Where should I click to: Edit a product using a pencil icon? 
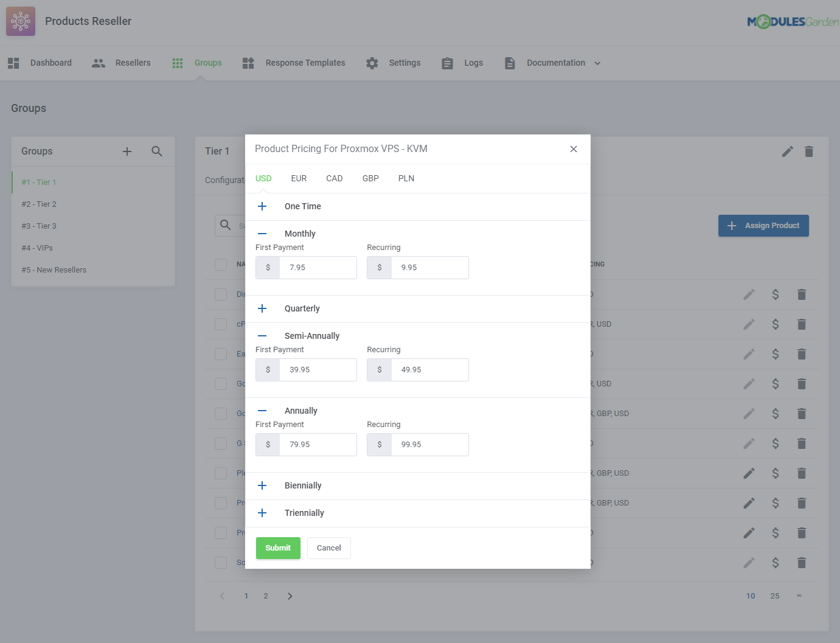pos(749,473)
